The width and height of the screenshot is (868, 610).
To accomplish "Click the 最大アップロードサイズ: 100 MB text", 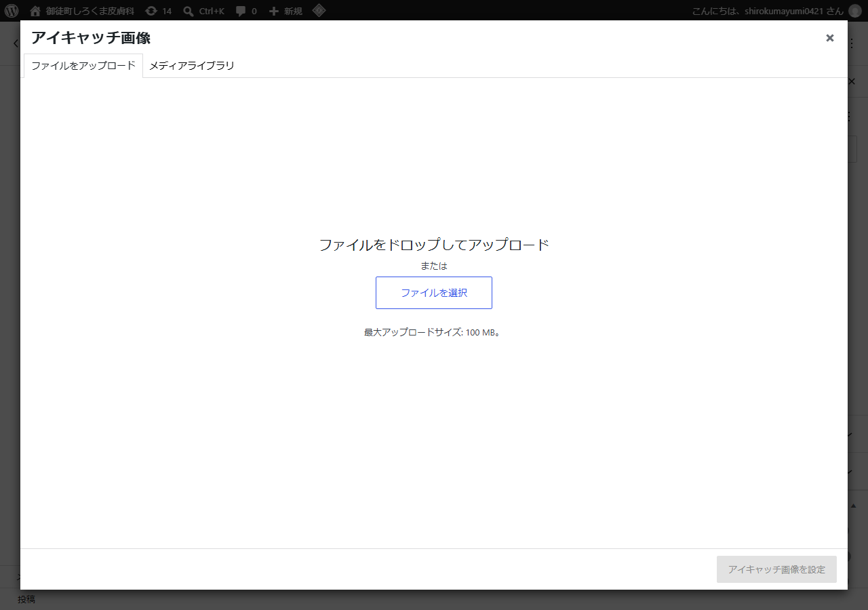I will [x=432, y=332].
